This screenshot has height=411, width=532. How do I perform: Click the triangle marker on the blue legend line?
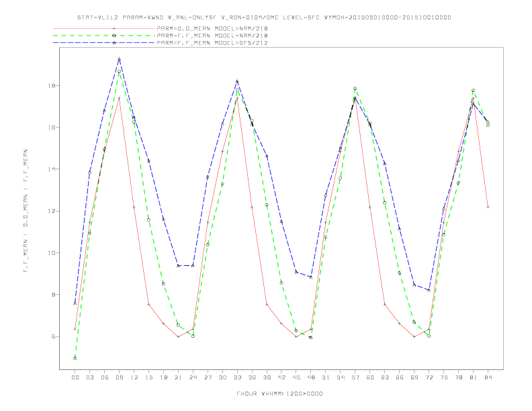[x=114, y=43]
